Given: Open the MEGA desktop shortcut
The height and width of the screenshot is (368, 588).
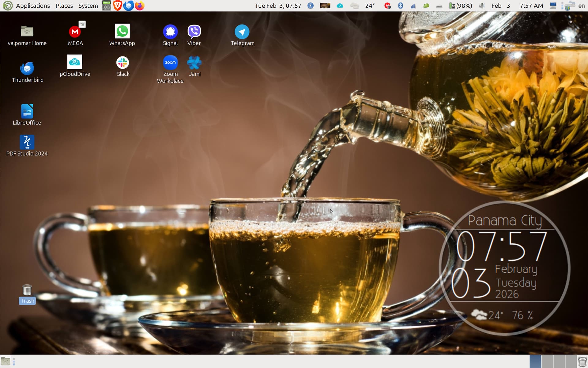Looking at the screenshot, I should 75,32.
